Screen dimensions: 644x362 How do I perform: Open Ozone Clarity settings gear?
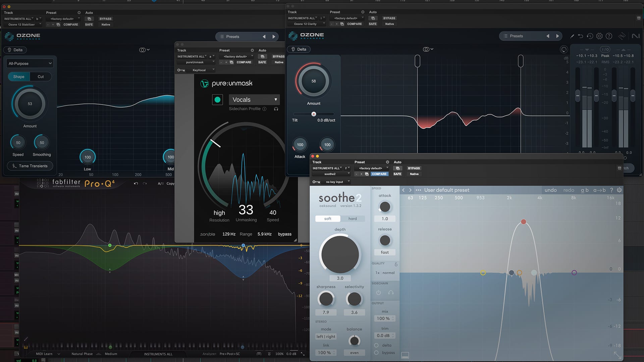point(599,36)
